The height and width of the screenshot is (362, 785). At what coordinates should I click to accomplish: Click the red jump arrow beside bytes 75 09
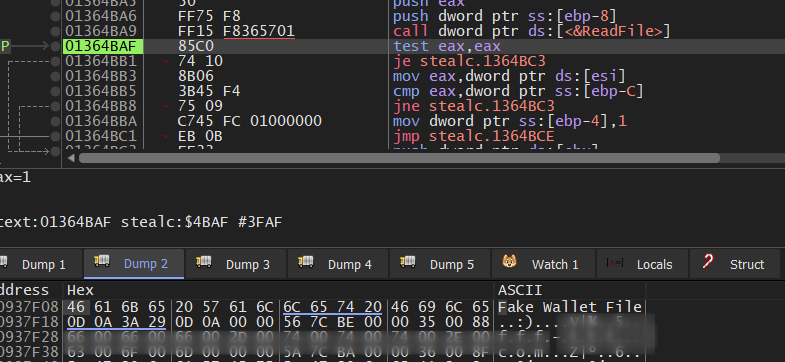point(166,107)
